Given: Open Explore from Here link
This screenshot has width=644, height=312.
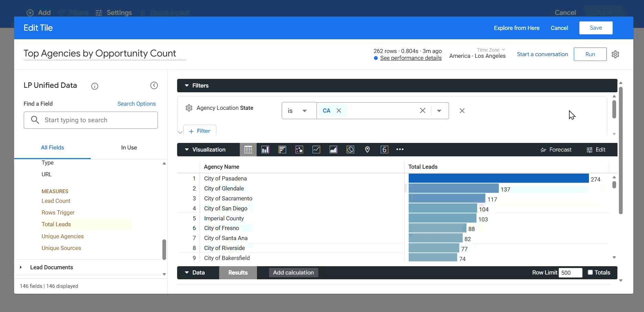Looking at the screenshot, I should 517,28.
